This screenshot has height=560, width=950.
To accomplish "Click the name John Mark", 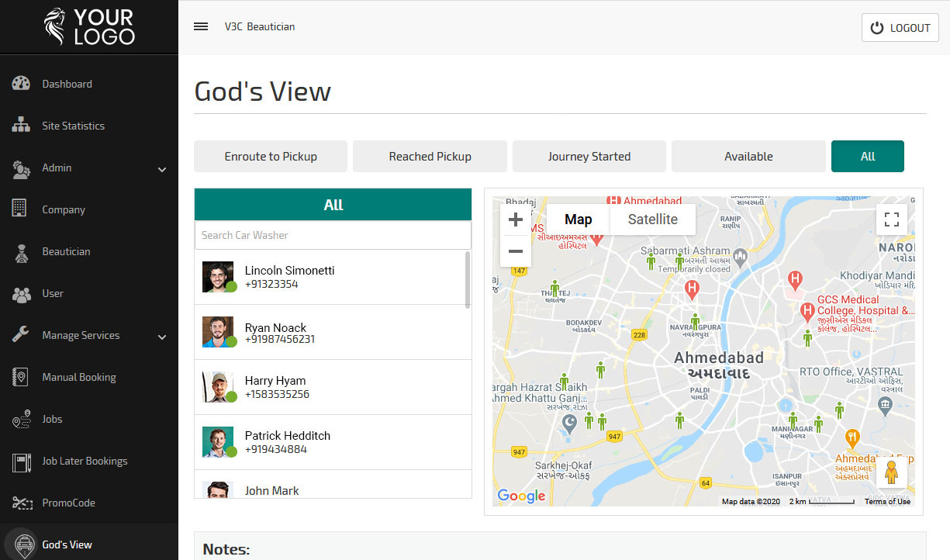I will click(271, 490).
